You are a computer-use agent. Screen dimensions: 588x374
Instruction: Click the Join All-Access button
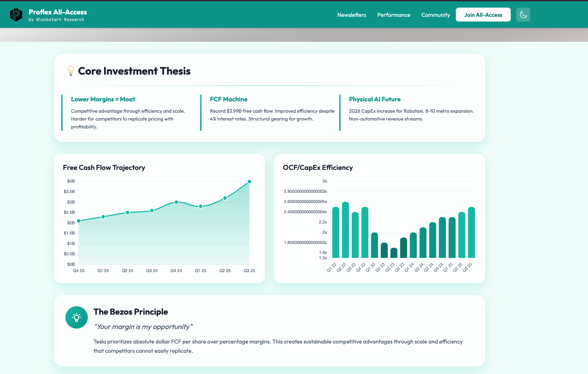[x=483, y=15]
